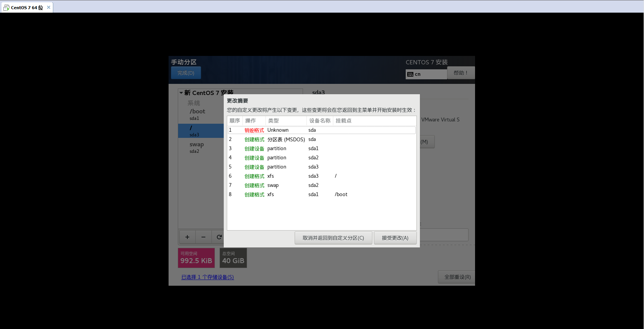This screenshot has height=329, width=644.
Task: Click the keyboard layout icon next to cn
Action: (x=410, y=74)
